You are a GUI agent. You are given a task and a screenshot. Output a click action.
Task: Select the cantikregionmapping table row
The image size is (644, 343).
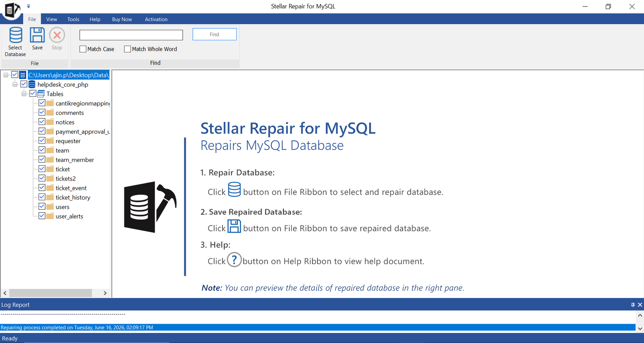coord(83,104)
